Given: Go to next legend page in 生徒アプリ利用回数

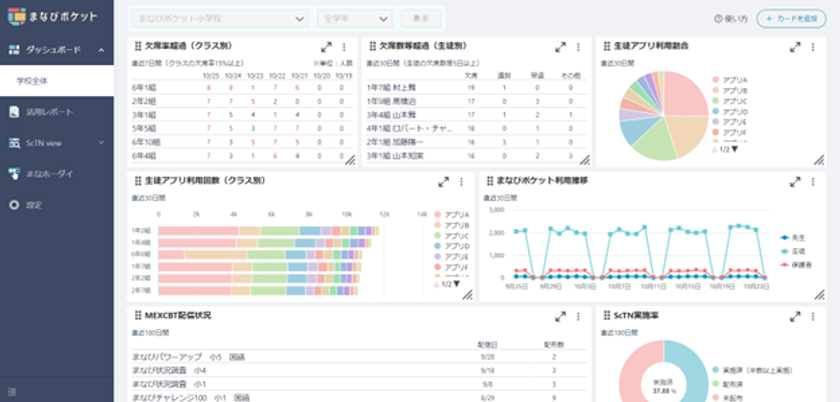Looking at the screenshot, I should point(456,284).
